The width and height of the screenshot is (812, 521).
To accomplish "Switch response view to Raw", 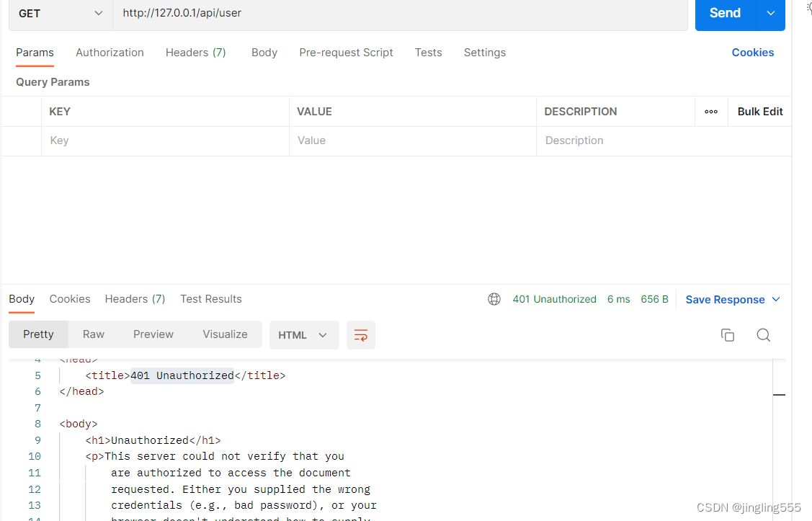I will point(93,334).
